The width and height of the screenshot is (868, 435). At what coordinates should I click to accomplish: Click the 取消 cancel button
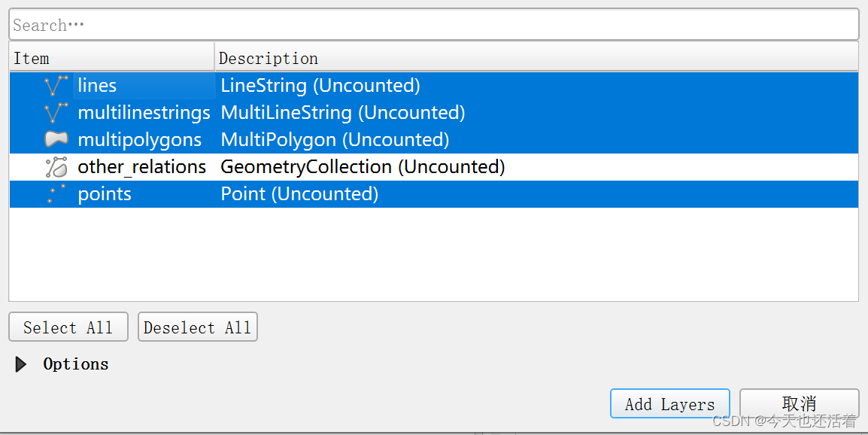click(799, 403)
